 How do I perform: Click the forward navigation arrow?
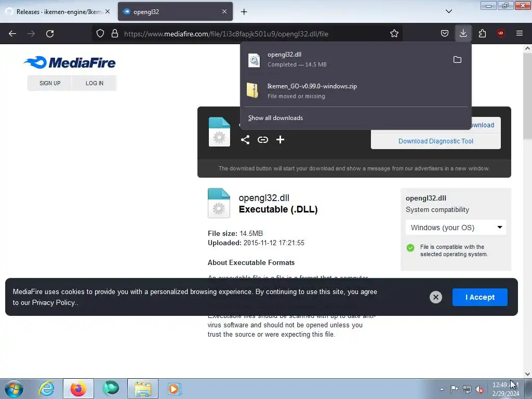(x=31, y=34)
